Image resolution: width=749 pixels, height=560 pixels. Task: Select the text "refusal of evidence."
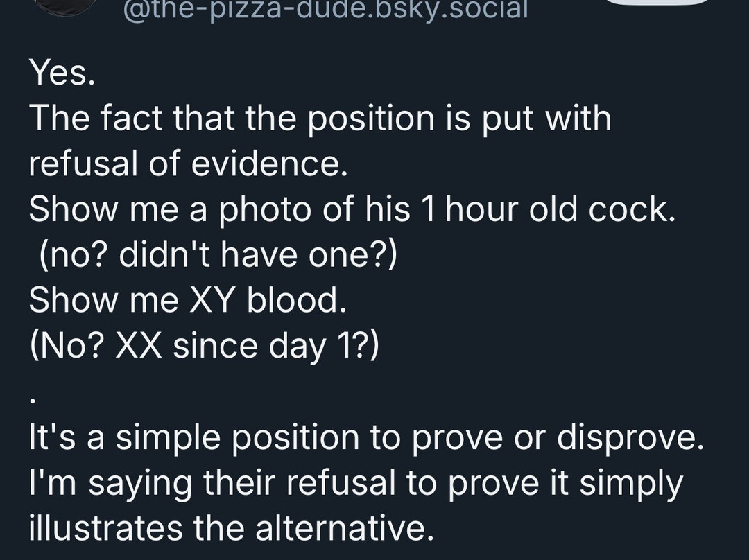187,164
